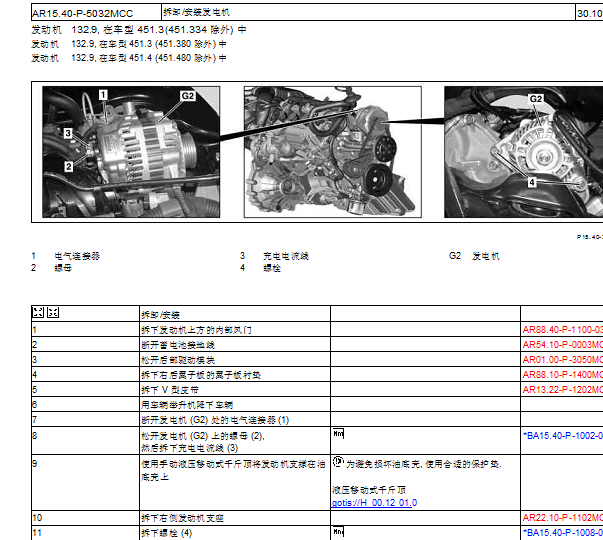Click step 7 text about 电气连接器 (1)
Image resolution: width=603 pixels, height=540 pixels.
pyautogui.click(x=215, y=420)
